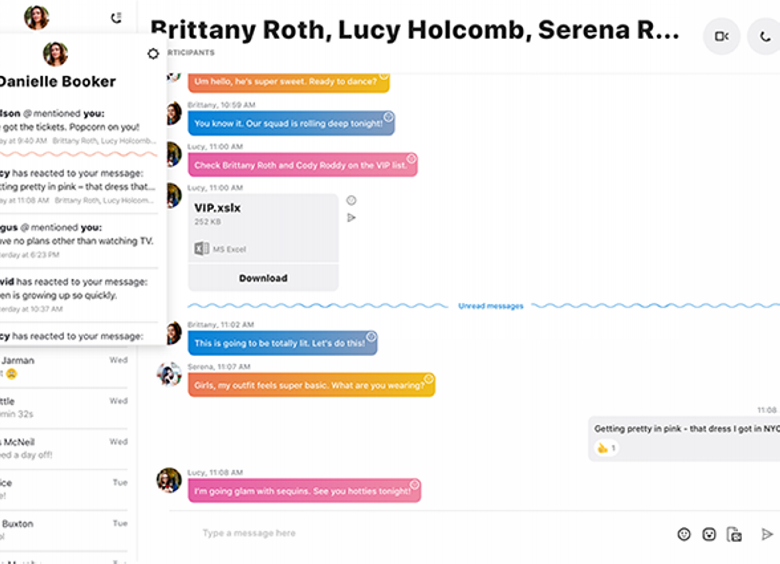
Task: React to Serena's "outfit feels super basic" message
Action: point(428,379)
